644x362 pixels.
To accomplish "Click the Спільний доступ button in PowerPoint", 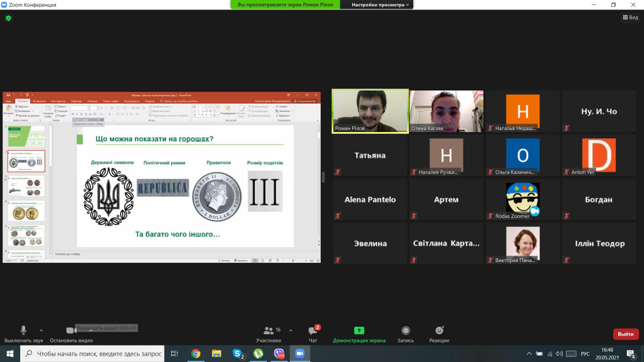I will (x=306, y=101).
